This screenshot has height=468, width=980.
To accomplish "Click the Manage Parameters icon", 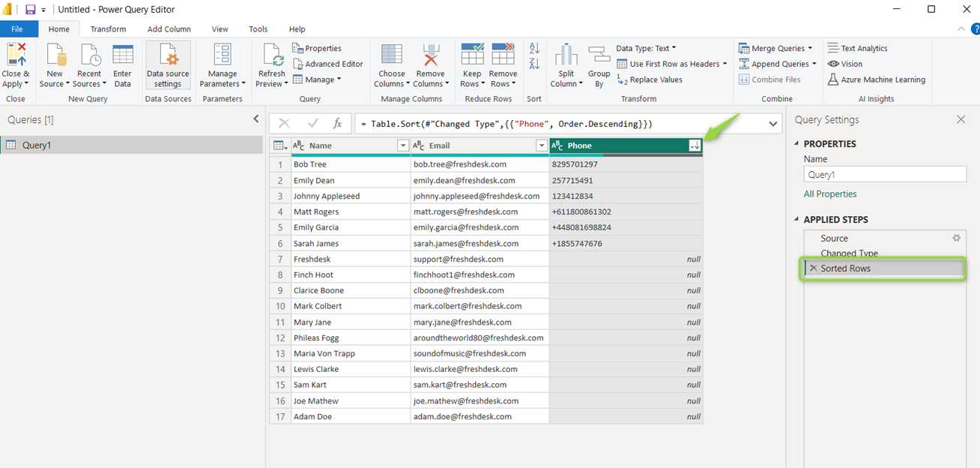I will click(x=223, y=55).
